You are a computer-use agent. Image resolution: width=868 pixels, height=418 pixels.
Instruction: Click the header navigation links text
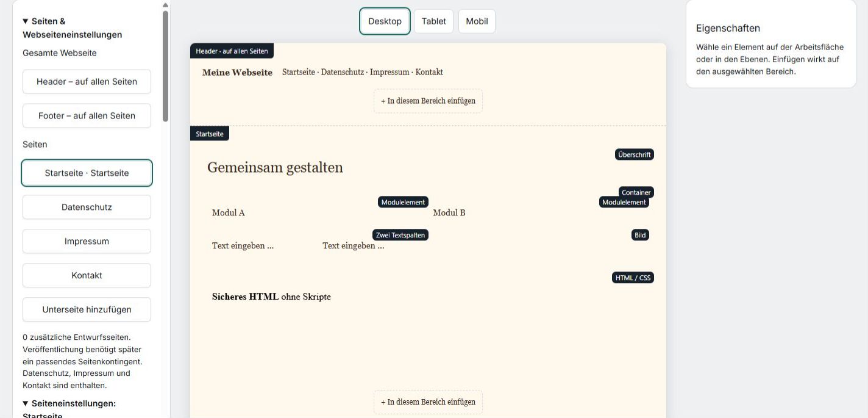pos(362,72)
